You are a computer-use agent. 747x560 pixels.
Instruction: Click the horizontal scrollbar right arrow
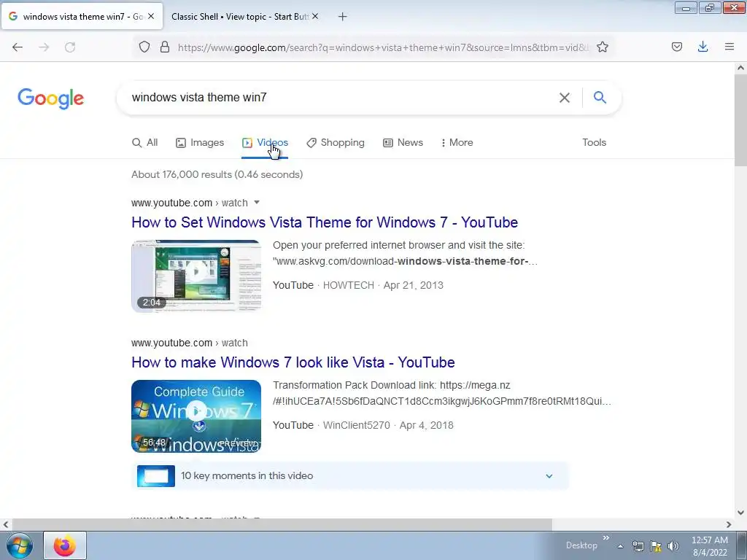point(729,524)
